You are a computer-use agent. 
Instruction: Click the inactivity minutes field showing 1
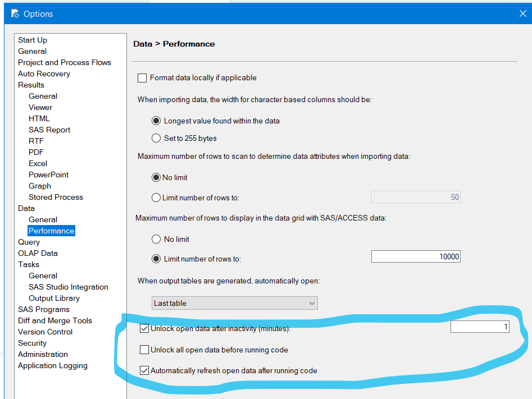(480, 326)
